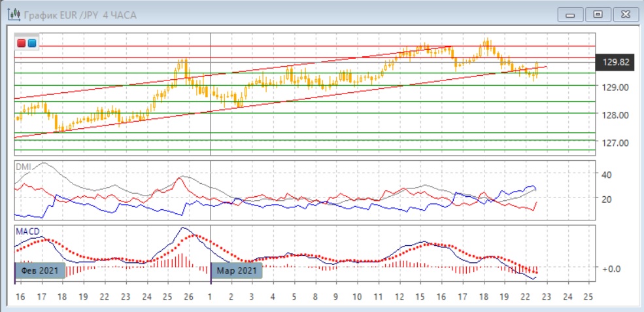Click the blue square button on chart
Image resolution: width=644 pixels, height=312 pixels.
click(x=31, y=43)
